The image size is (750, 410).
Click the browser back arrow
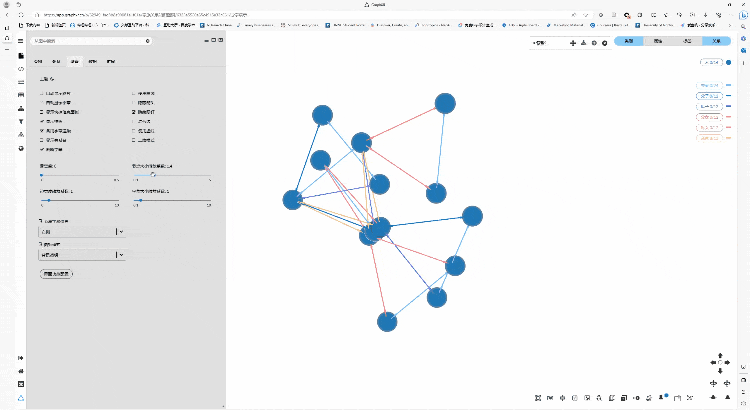coord(8,15)
